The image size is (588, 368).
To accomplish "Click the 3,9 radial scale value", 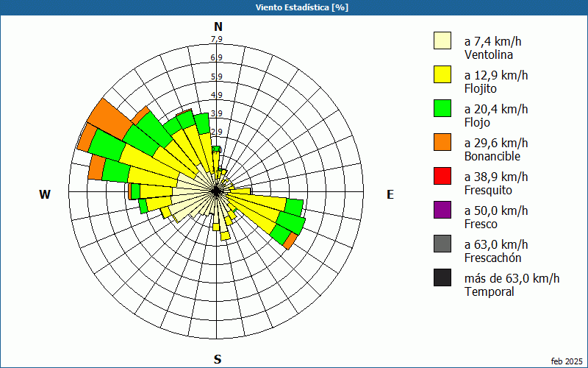I will point(216,113).
